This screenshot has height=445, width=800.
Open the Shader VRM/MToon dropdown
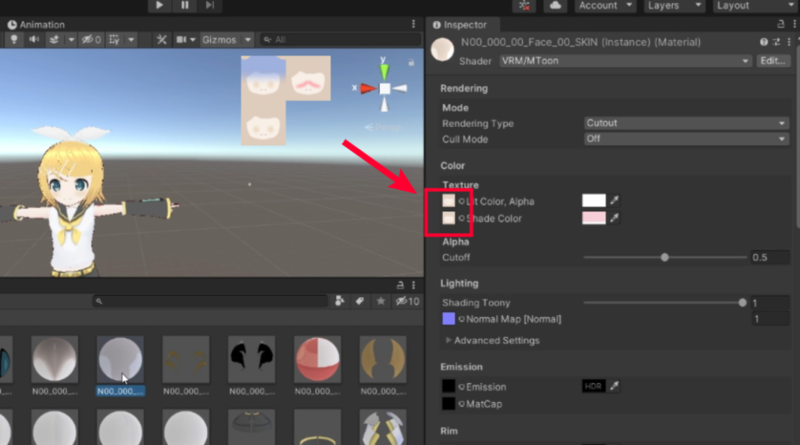point(626,61)
